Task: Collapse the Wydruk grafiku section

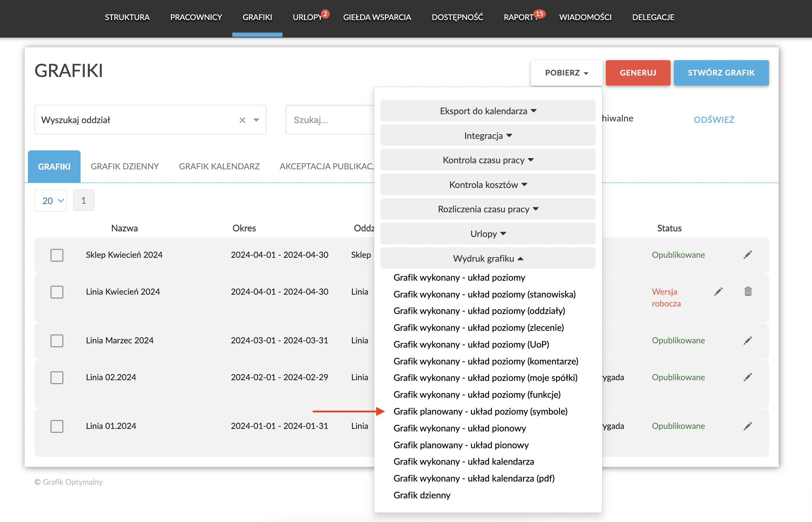Action: click(x=488, y=258)
